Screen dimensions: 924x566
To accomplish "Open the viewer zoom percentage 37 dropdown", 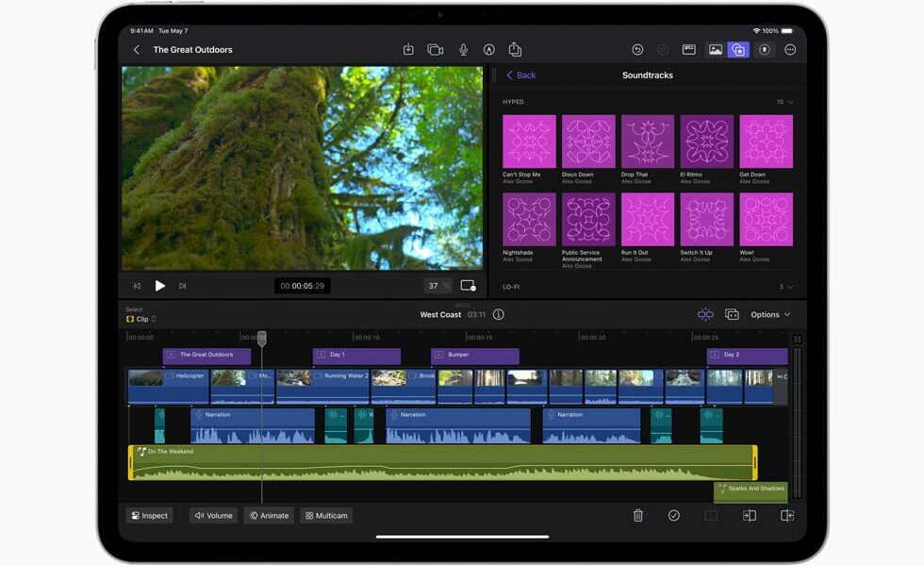I will click(x=437, y=286).
